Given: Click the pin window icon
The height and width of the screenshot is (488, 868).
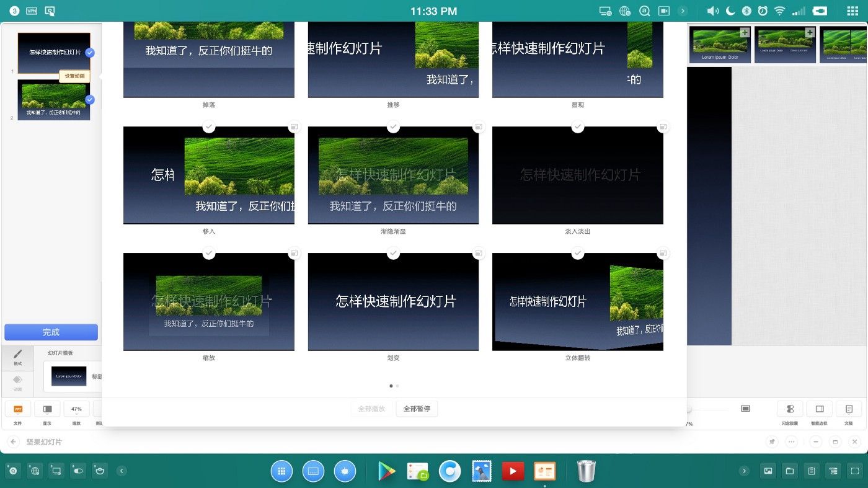Looking at the screenshot, I should tap(772, 442).
